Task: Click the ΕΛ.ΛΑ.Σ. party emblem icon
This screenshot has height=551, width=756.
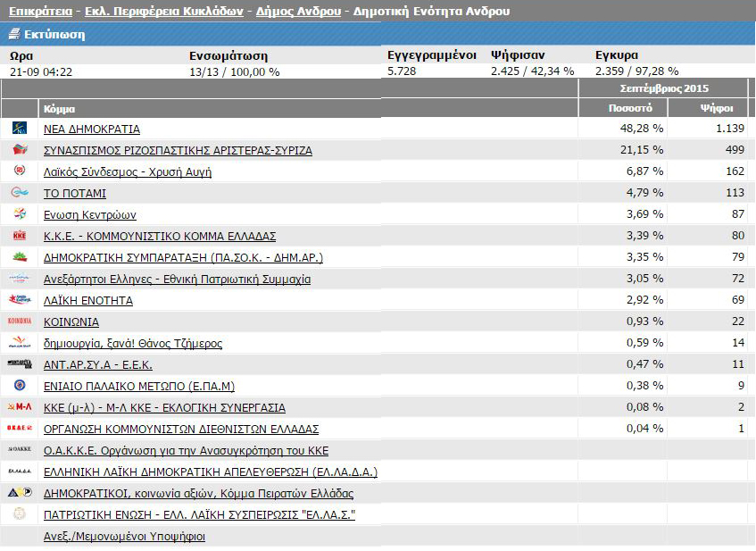Action: pyautogui.click(x=20, y=513)
